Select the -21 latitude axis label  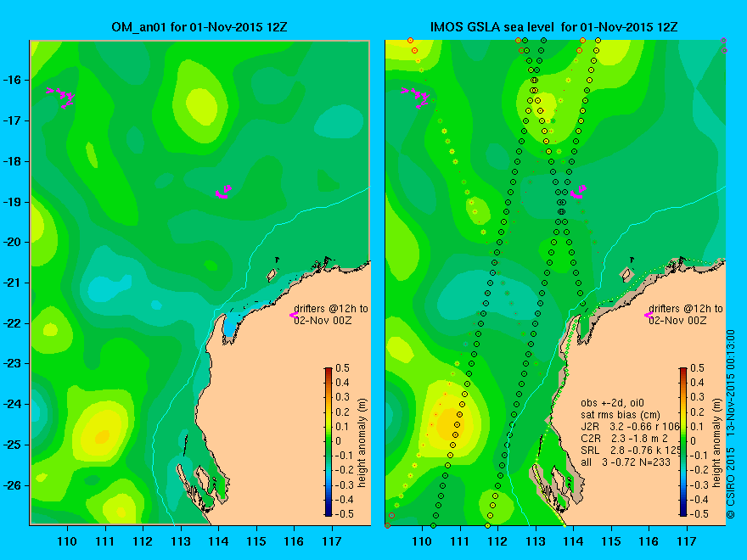(x=14, y=283)
